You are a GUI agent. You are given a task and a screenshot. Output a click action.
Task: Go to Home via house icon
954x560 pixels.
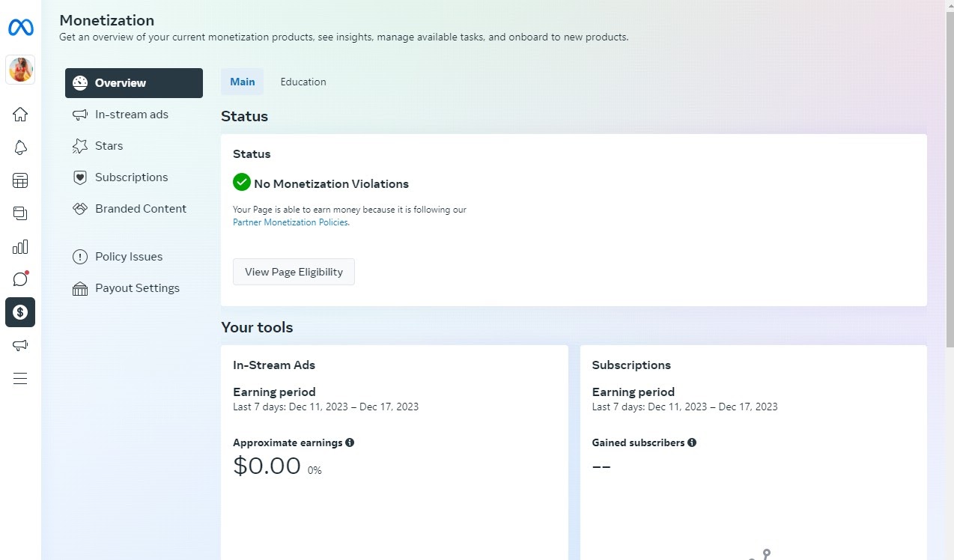pyautogui.click(x=20, y=115)
